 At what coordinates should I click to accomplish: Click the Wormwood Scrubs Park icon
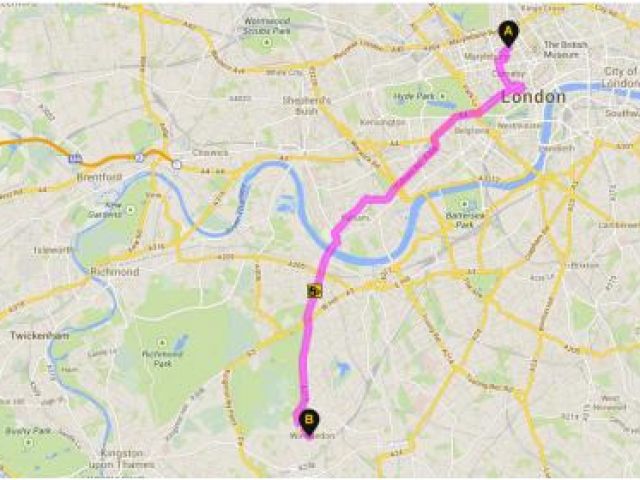tap(267, 42)
